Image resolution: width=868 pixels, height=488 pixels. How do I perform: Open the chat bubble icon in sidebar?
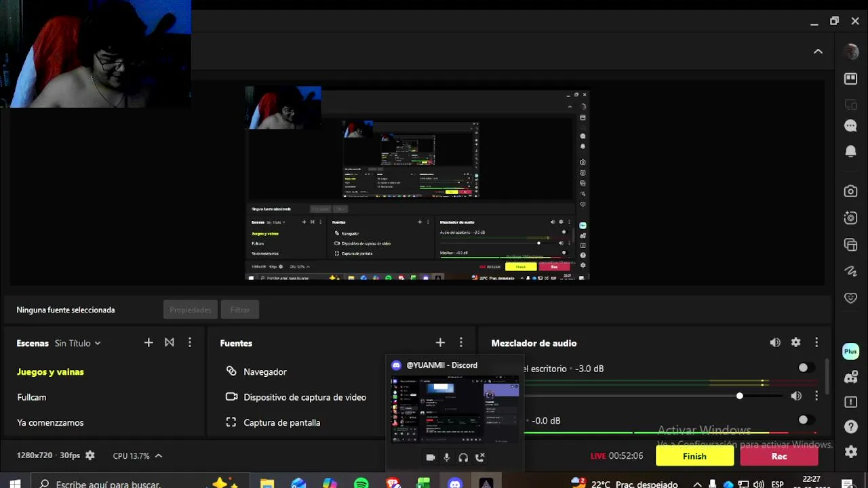(850, 126)
